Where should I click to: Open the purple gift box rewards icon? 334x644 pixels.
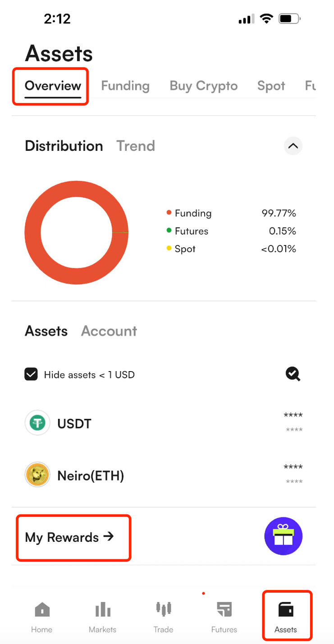tap(283, 536)
